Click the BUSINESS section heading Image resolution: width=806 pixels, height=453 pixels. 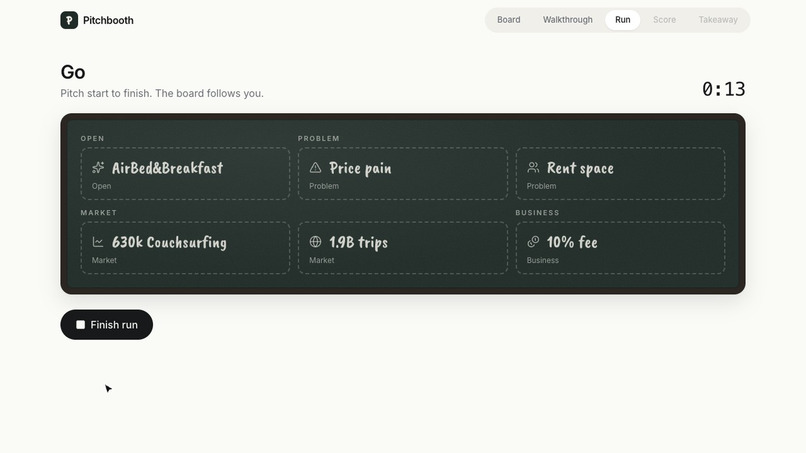[537, 212]
